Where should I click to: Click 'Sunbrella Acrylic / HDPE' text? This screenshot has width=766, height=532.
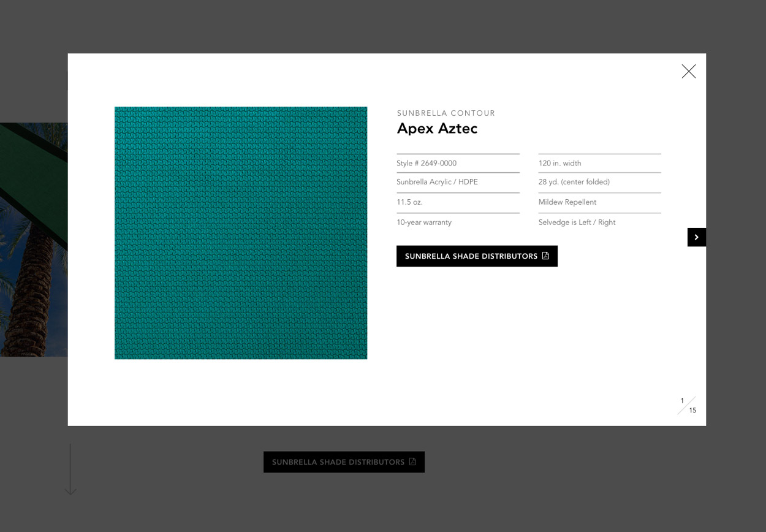[437, 182]
